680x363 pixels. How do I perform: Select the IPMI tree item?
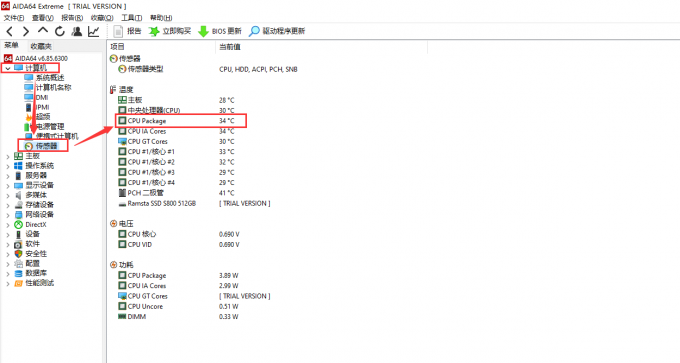point(37,107)
